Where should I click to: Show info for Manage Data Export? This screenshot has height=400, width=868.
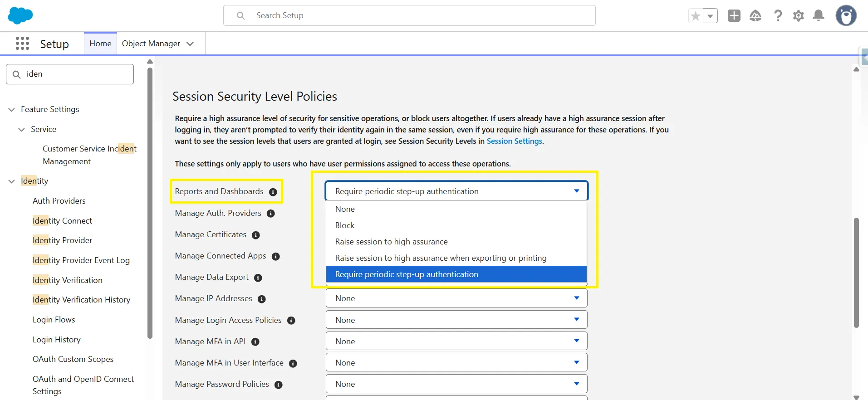coord(258,278)
